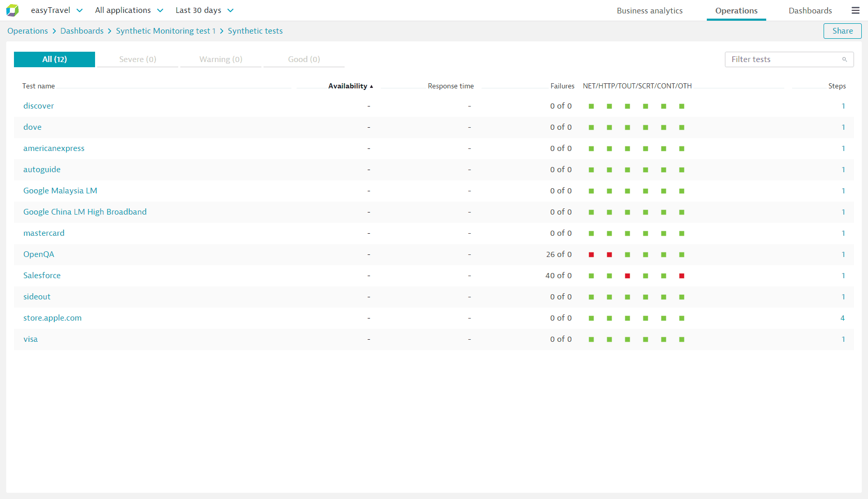Open the hamburger menu icon
This screenshot has height=499, width=868.
856,10
